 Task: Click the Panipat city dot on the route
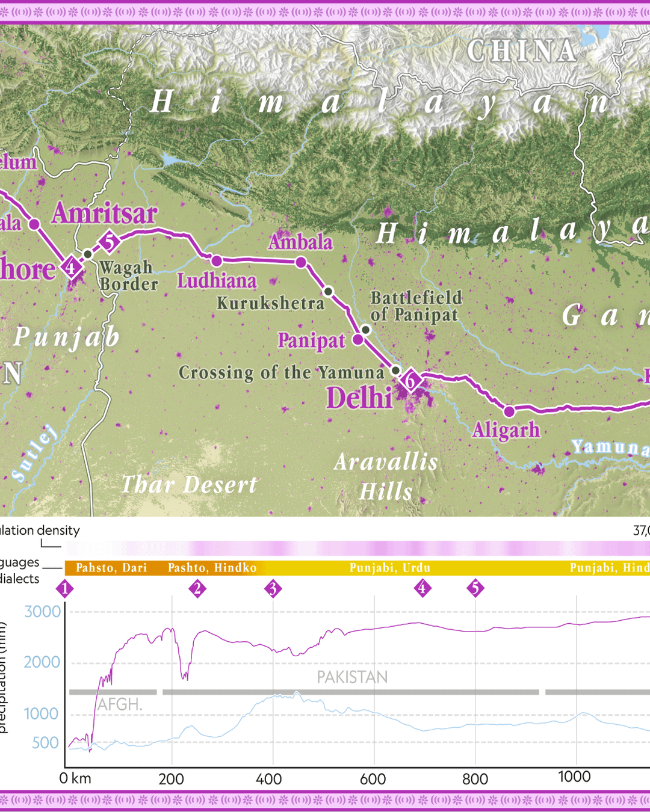[358, 340]
